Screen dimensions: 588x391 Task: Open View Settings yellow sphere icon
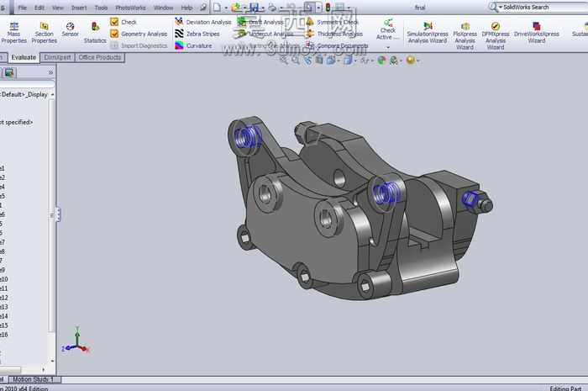(411, 60)
